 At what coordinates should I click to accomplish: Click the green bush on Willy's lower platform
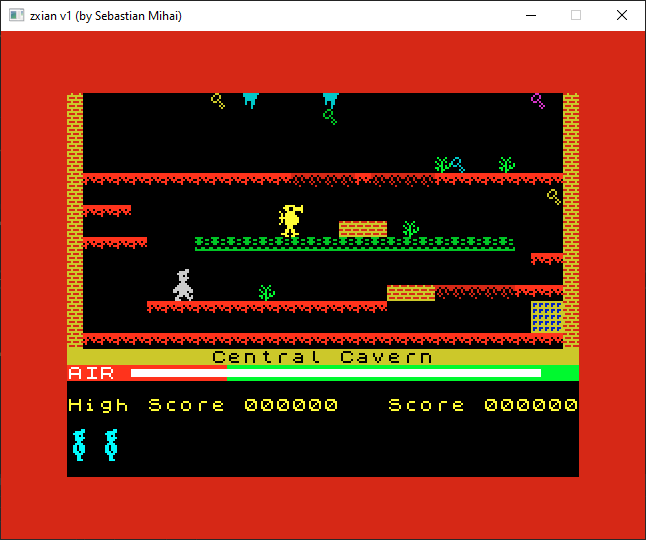click(x=267, y=293)
